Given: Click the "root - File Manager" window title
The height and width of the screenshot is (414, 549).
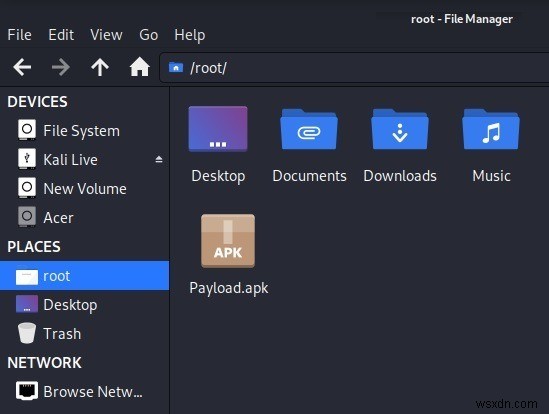Looking at the screenshot, I should pos(462,19).
